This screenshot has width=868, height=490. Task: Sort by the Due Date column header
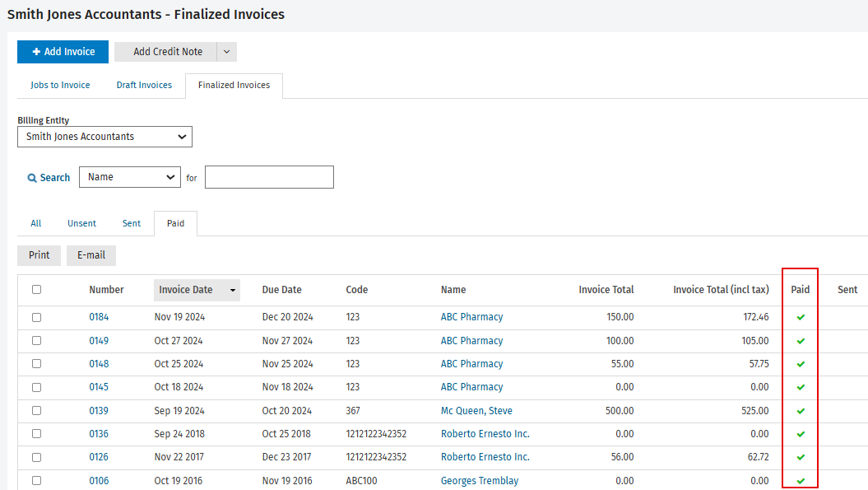(281, 290)
